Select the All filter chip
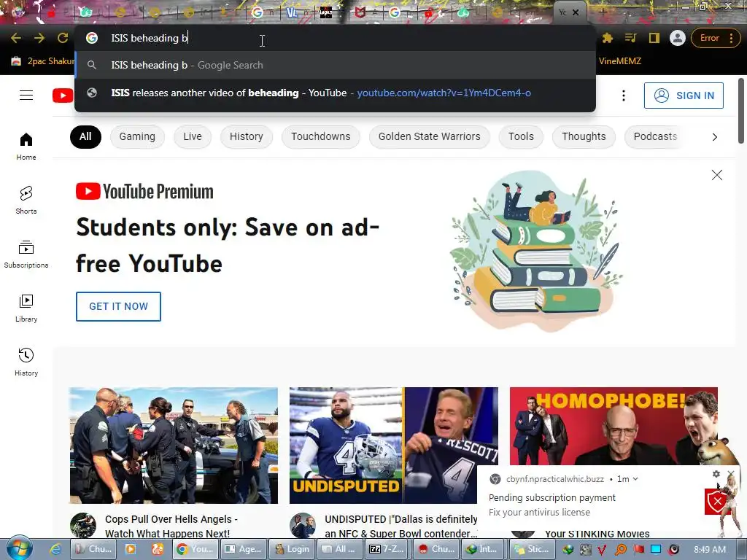Image resolution: width=747 pixels, height=560 pixels. tap(85, 136)
